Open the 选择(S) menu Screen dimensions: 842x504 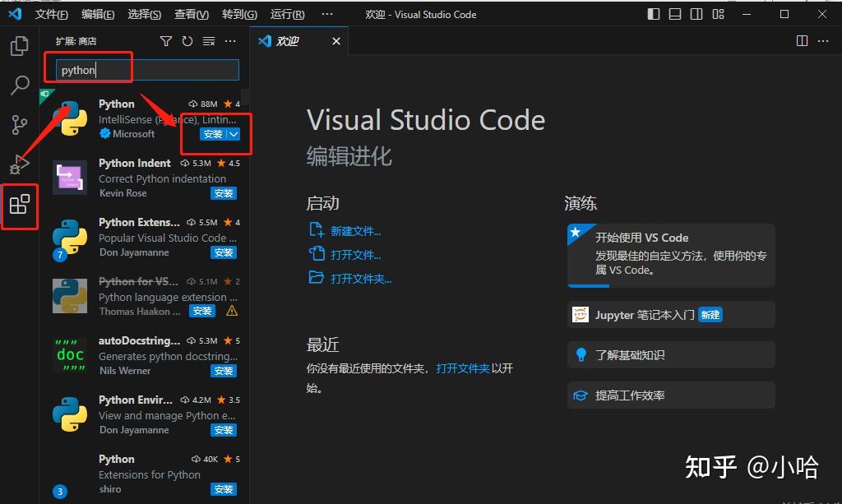(145, 15)
